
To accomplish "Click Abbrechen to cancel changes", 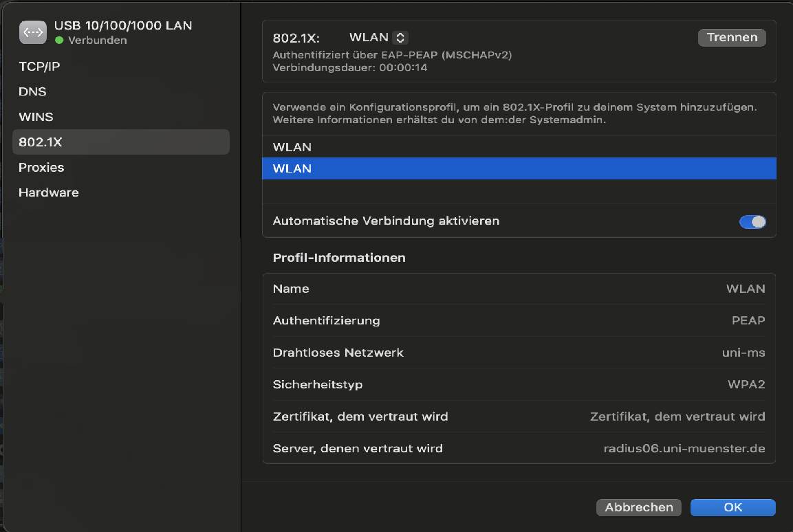I will (638, 507).
